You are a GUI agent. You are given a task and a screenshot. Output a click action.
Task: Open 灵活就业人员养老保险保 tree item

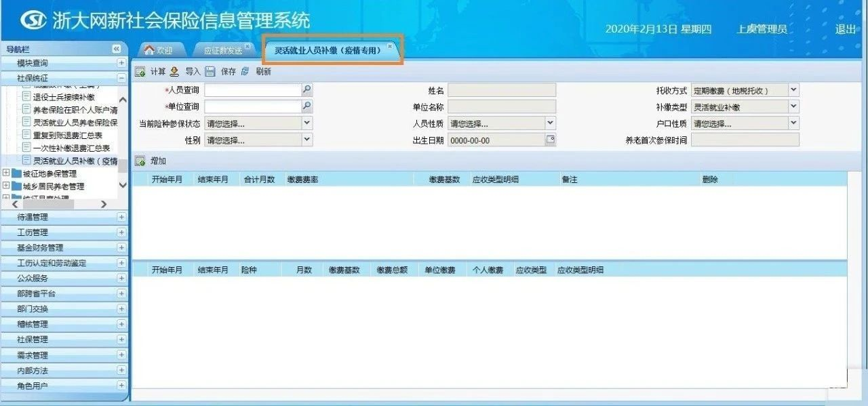(x=75, y=123)
